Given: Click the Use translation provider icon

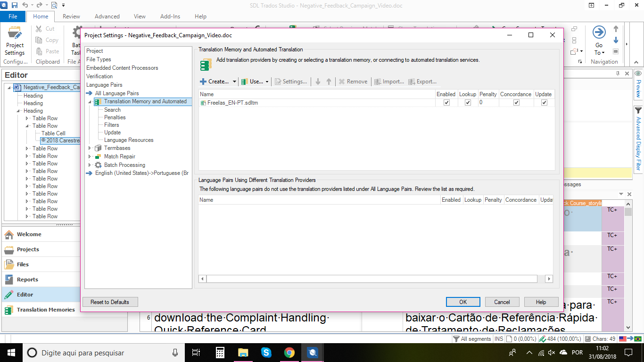Looking at the screenshot, I should click(x=245, y=82).
